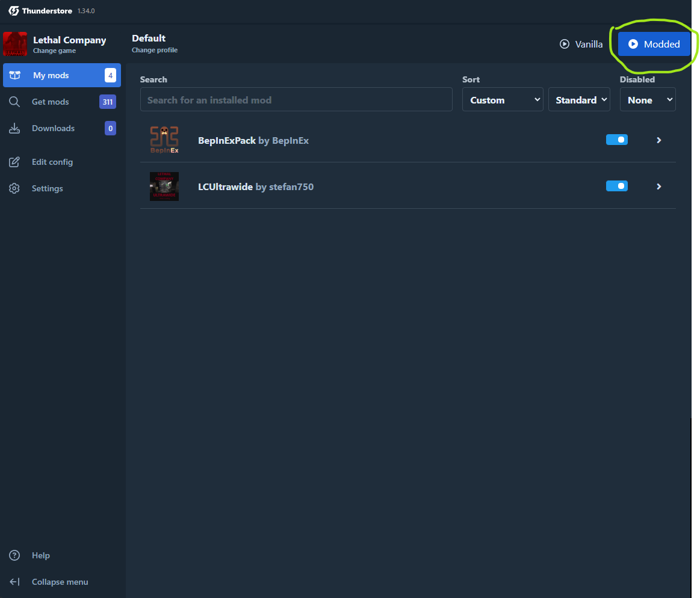Open the Edit config section

click(62, 162)
